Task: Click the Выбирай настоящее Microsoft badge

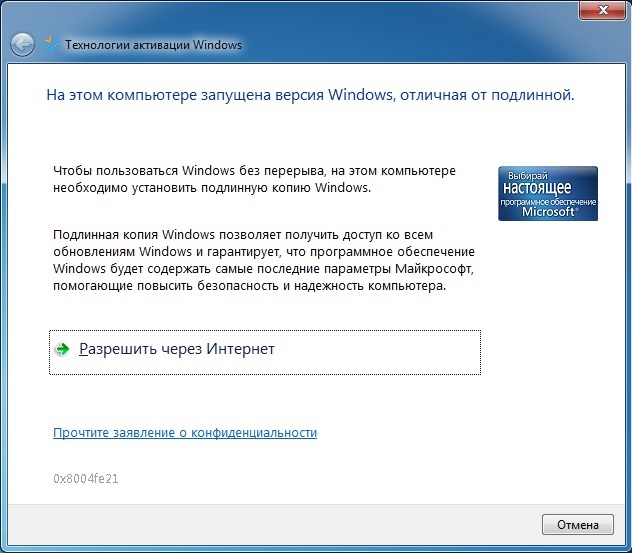Action: (548, 193)
